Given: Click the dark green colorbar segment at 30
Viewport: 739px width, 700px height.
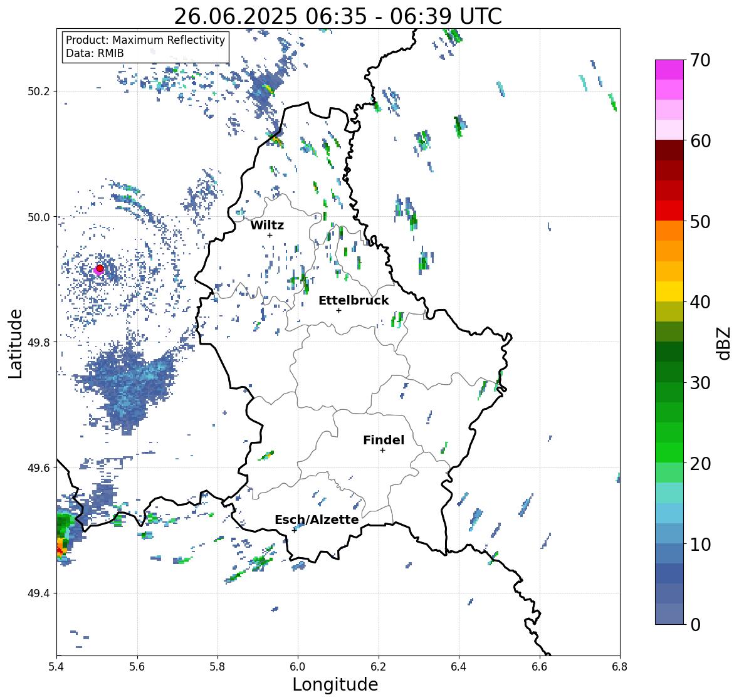Looking at the screenshot, I should pyautogui.click(x=669, y=372).
